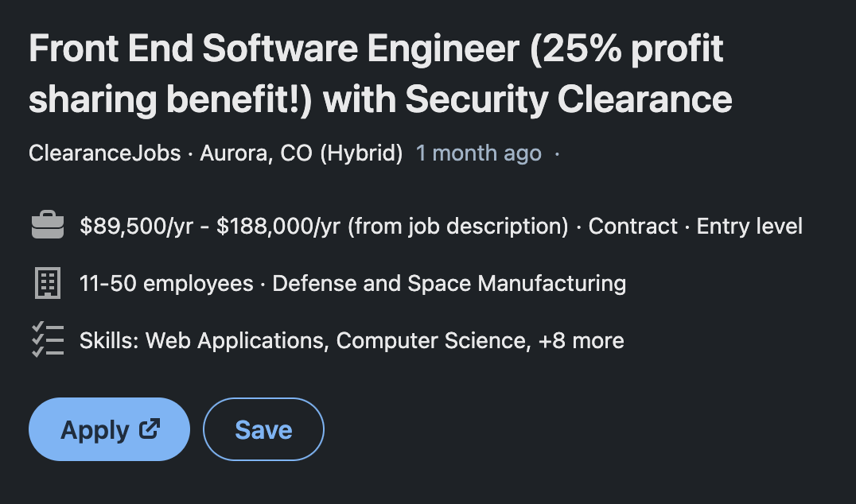Image resolution: width=856 pixels, height=504 pixels.
Task: Select the ClearanceJobs company name
Action: point(104,153)
